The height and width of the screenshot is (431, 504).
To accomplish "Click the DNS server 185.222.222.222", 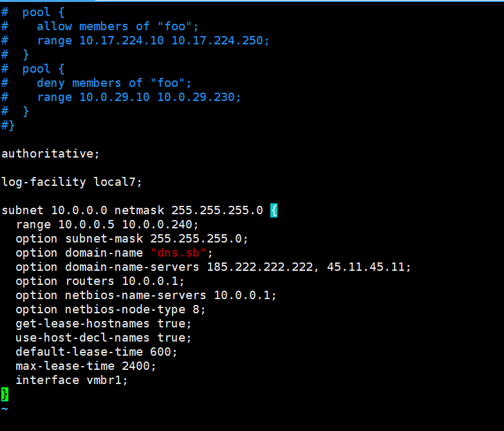I will pyautogui.click(x=259, y=267).
